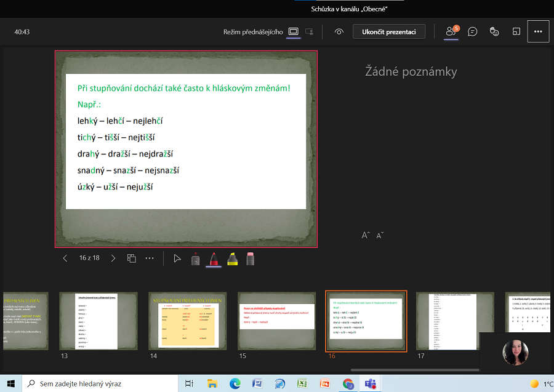Viewport: 554px width, 392px height.
Task: Open rooms/pop-out icon in meeting toolbar
Action: tap(516, 32)
